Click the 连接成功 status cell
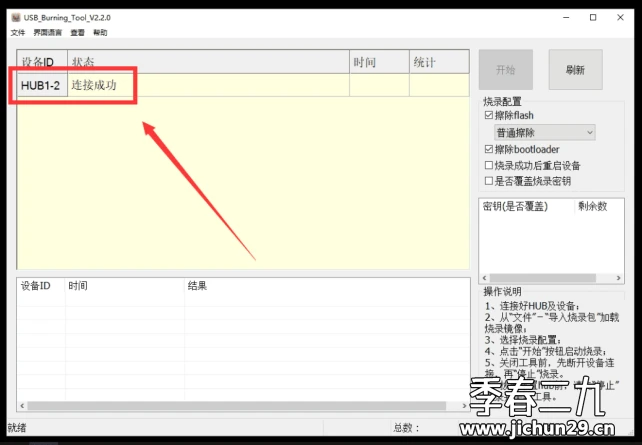The height and width of the screenshot is (445, 642). tap(208, 85)
